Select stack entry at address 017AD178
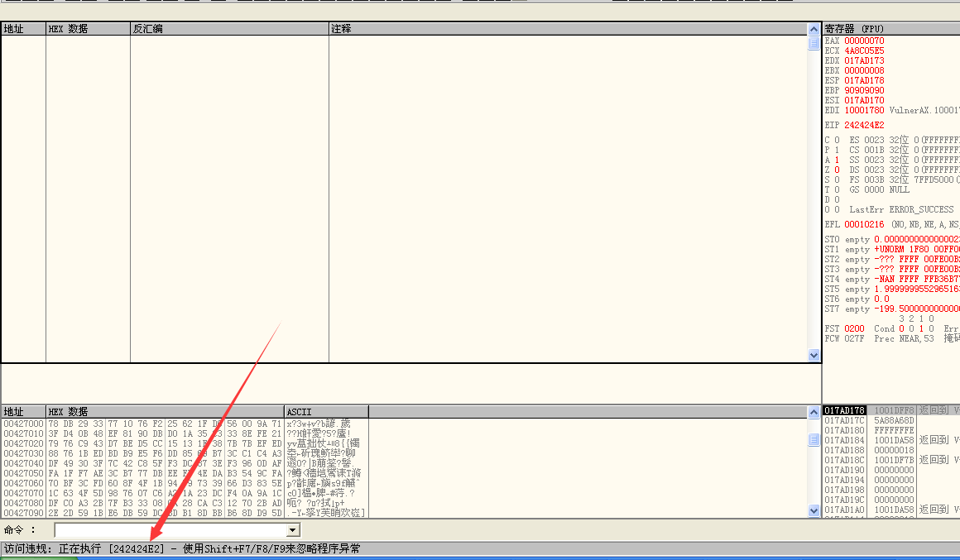960x560 pixels. 844,410
